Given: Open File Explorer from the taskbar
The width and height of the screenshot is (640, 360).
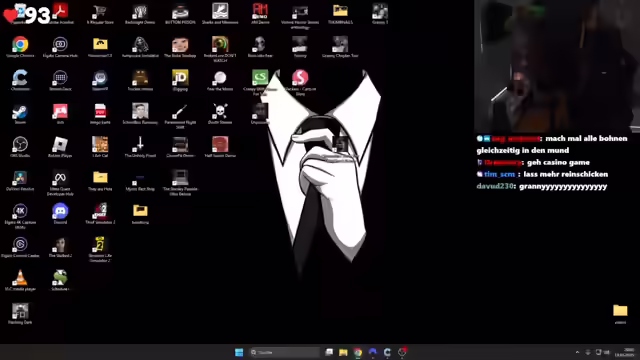Looking at the screenshot, I should click(343, 352).
